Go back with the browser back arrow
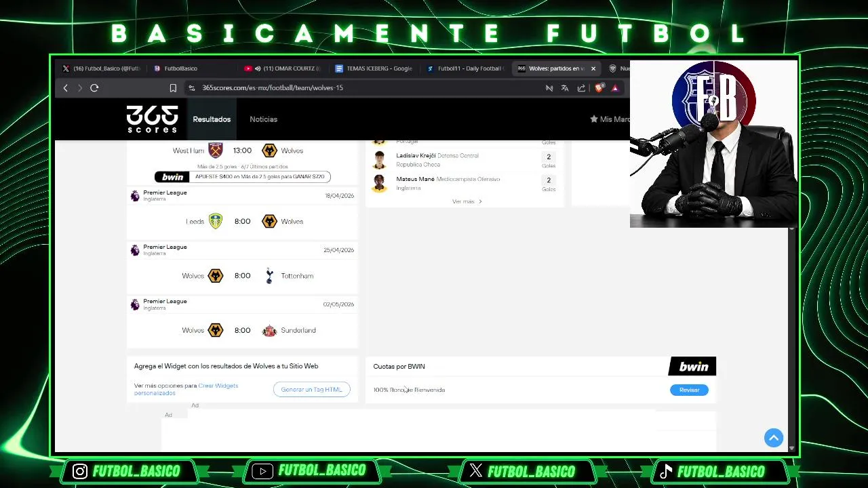The height and width of the screenshot is (488, 868). pyautogui.click(x=66, y=87)
